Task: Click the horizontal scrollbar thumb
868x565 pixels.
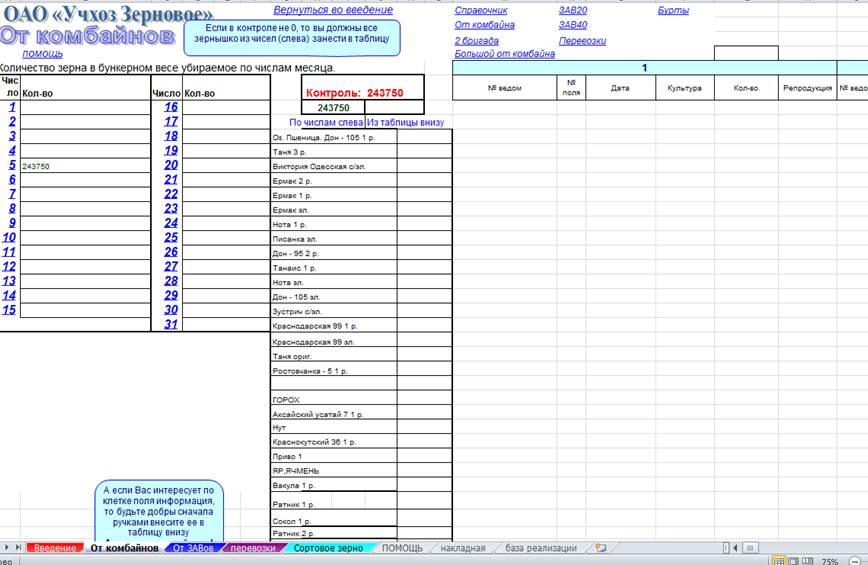Action: 750,548
